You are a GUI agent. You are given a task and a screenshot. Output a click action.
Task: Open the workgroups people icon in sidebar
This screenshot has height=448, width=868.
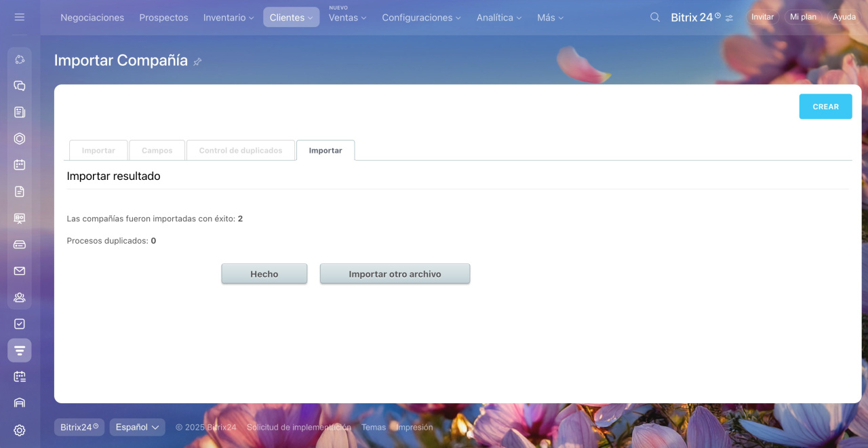(x=20, y=297)
